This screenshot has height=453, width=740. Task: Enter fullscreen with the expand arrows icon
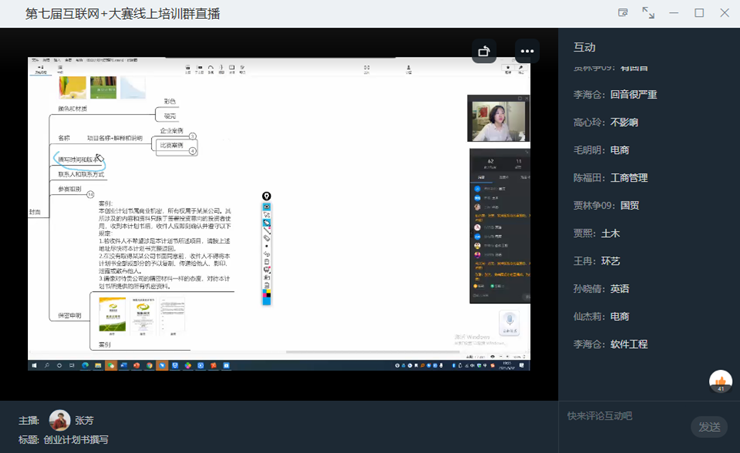click(x=649, y=13)
